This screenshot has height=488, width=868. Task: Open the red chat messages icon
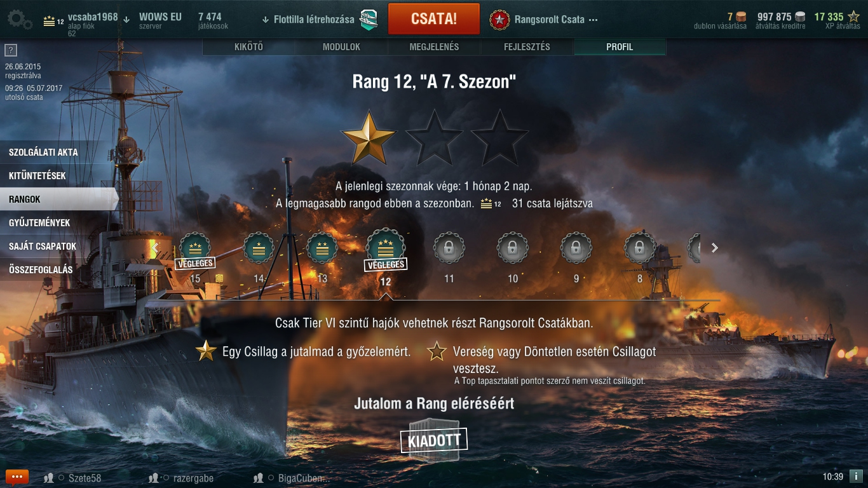click(17, 477)
